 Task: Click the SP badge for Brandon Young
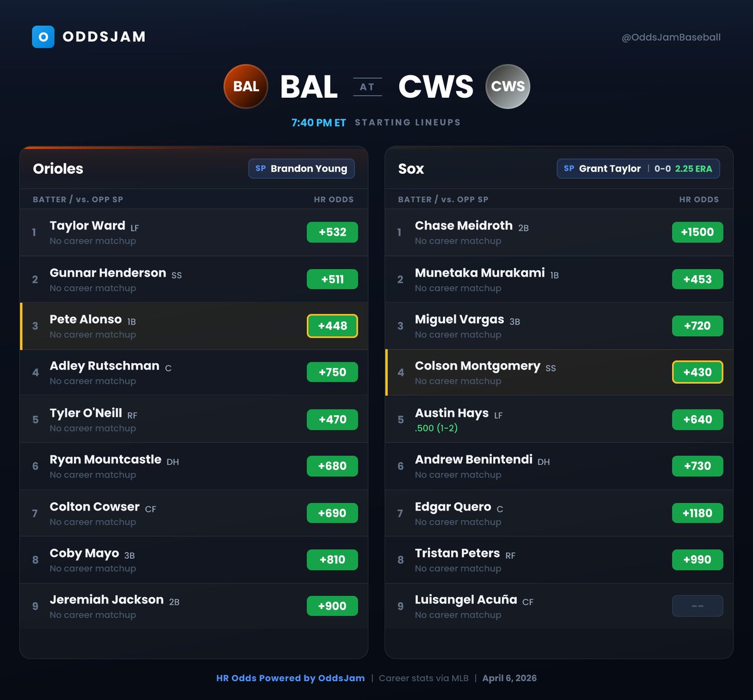tap(260, 169)
